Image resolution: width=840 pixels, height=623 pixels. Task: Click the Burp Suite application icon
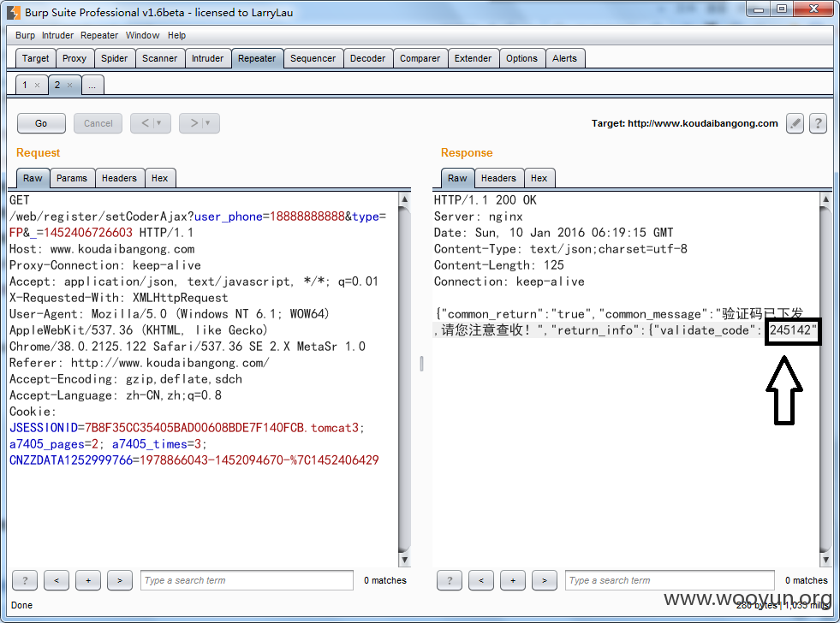[14, 12]
